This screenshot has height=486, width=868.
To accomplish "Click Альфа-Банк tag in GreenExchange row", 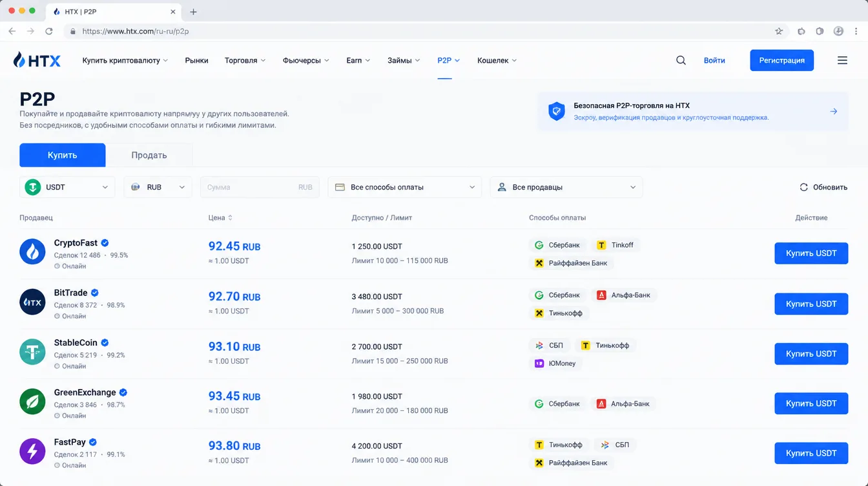I will (x=624, y=403).
